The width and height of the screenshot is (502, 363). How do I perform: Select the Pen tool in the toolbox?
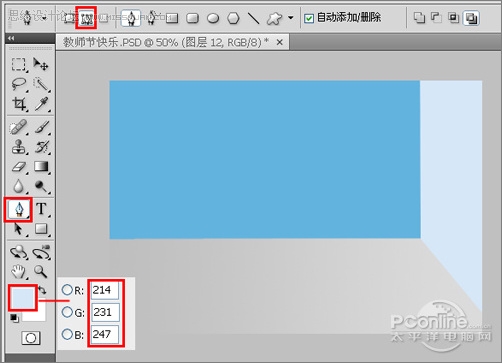[x=19, y=210]
